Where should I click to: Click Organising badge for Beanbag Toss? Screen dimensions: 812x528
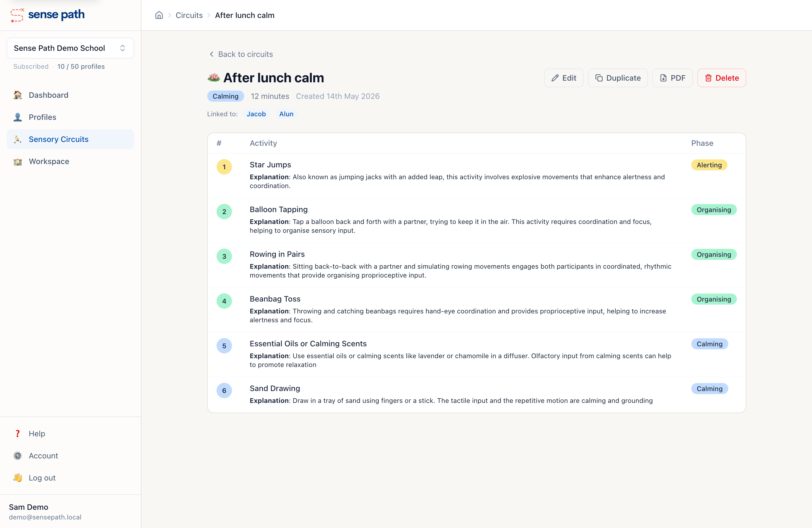point(714,299)
